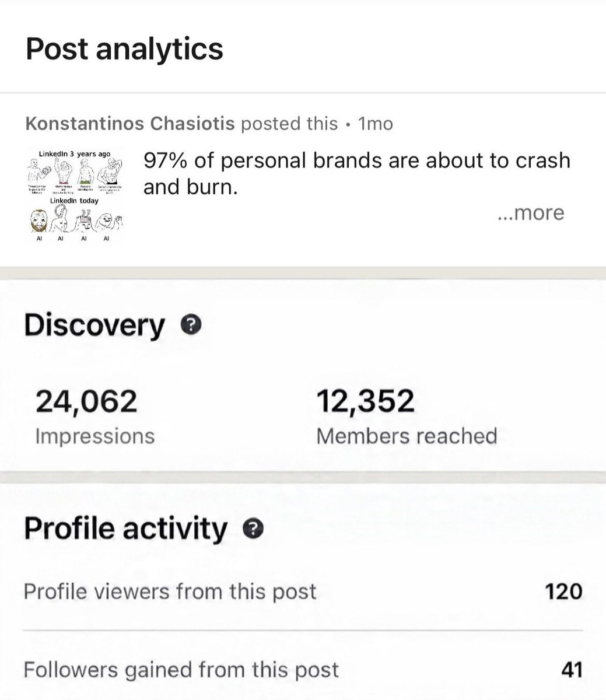This screenshot has width=606, height=700.
Task: Select the 12,352 members reached count
Action: (366, 401)
